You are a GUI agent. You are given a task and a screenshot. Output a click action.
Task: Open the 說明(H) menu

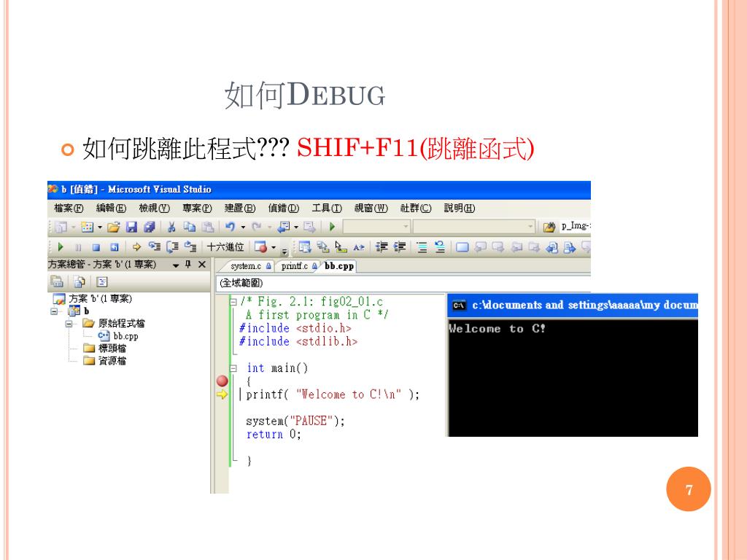click(x=460, y=208)
